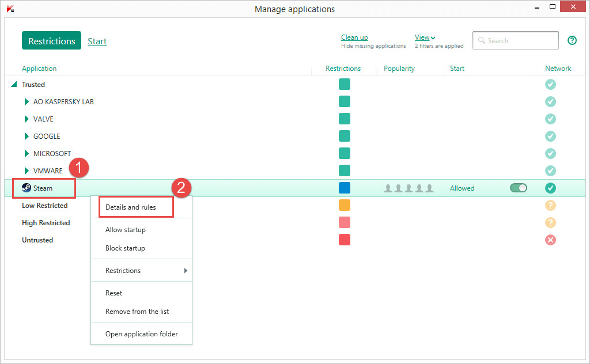This screenshot has height=364, width=590.
Task: Select Details and rules menu entry
Action: click(131, 207)
